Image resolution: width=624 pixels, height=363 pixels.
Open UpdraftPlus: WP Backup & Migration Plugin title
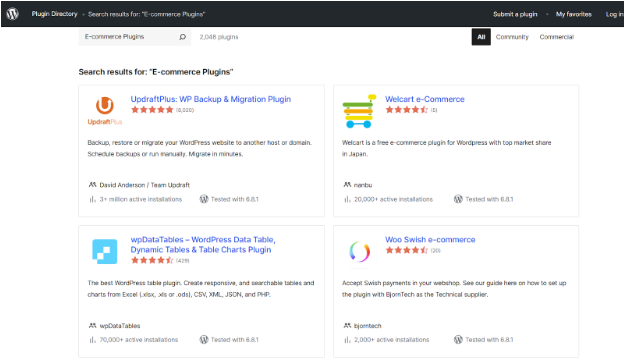pos(211,99)
